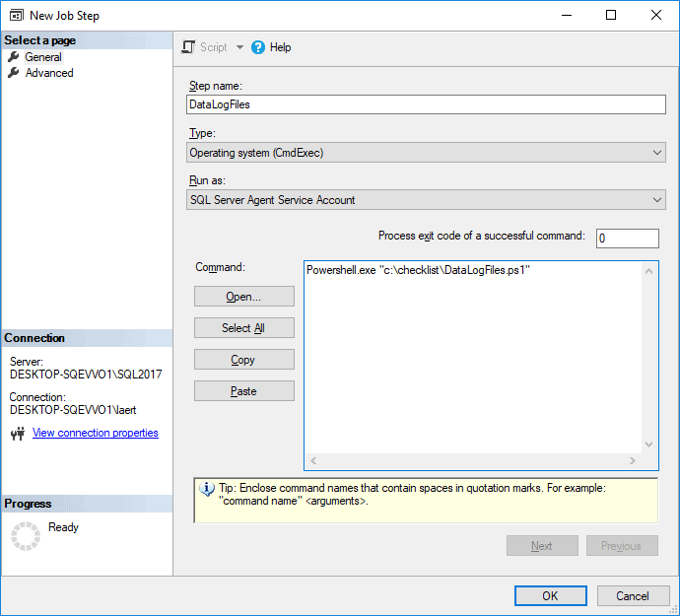Click the Script toolbar icon
The width and height of the screenshot is (680, 616).
pyautogui.click(x=188, y=47)
